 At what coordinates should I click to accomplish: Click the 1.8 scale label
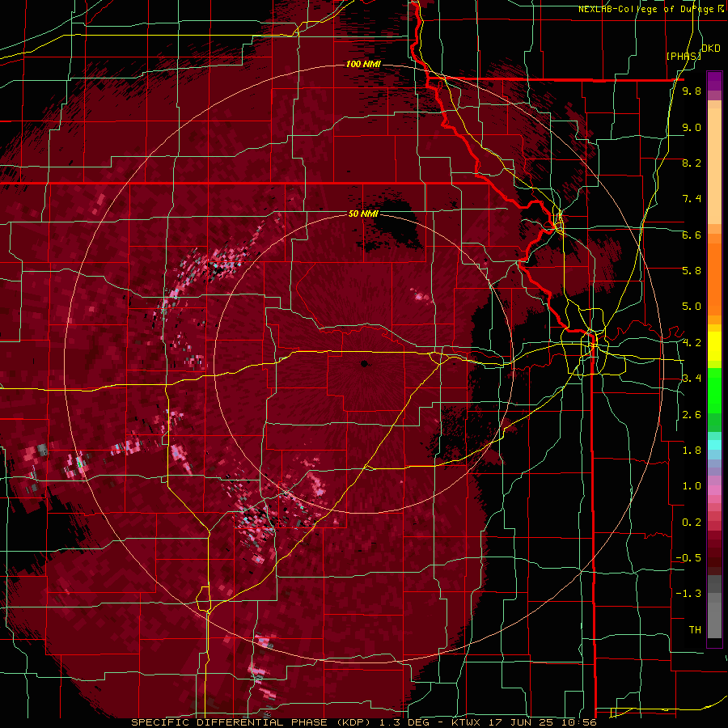click(x=692, y=451)
